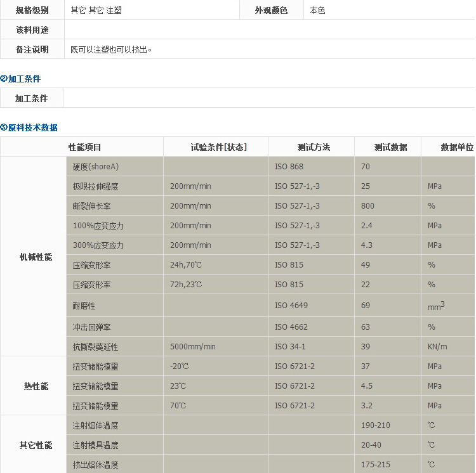Viewport: 476px width, 473px height.
Task: Click the 测试数据 column header
Action: [x=390, y=147]
